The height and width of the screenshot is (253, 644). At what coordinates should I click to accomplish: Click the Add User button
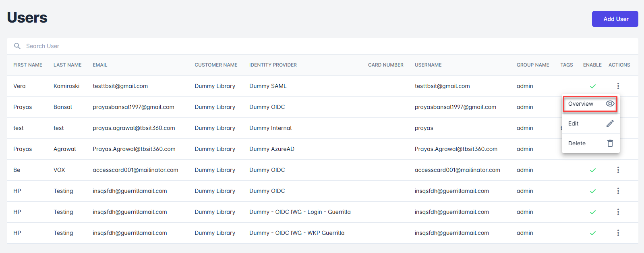615,19
